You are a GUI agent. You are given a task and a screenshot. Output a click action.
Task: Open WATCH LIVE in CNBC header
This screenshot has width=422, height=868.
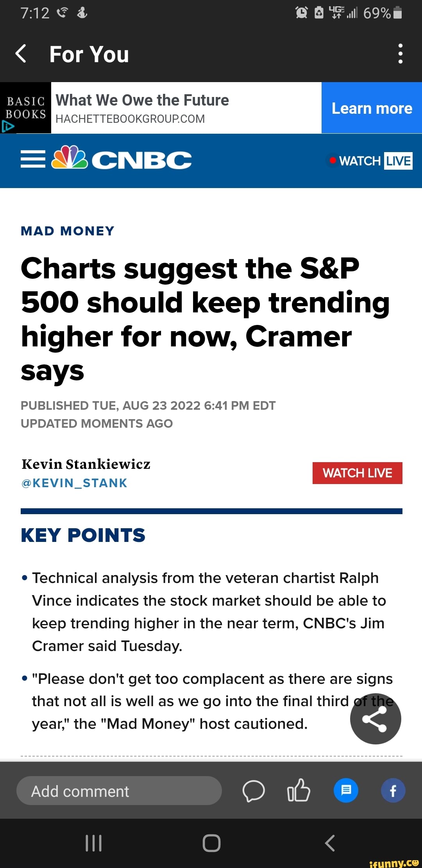[370, 161]
